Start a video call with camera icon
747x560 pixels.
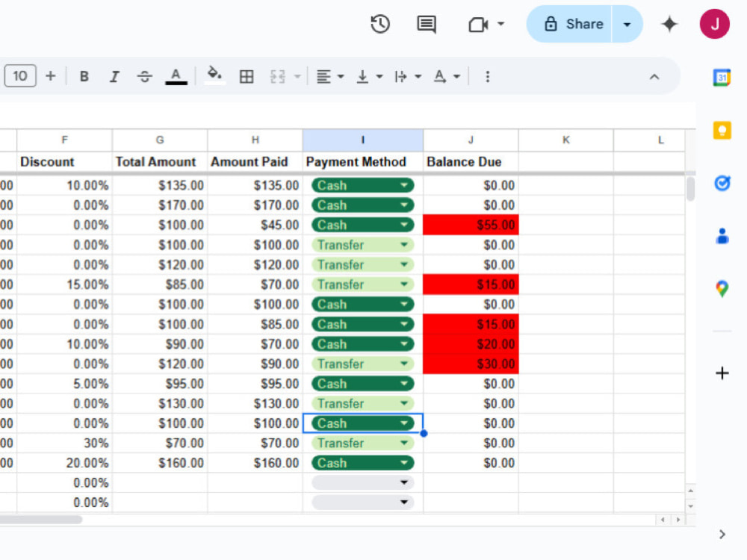(x=478, y=25)
